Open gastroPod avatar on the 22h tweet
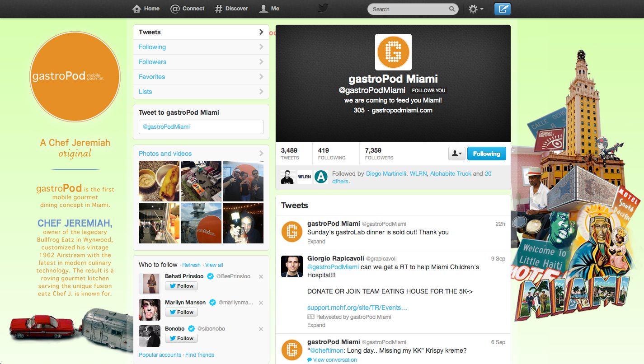This screenshot has width=644, height=364. tap(292, 231)
